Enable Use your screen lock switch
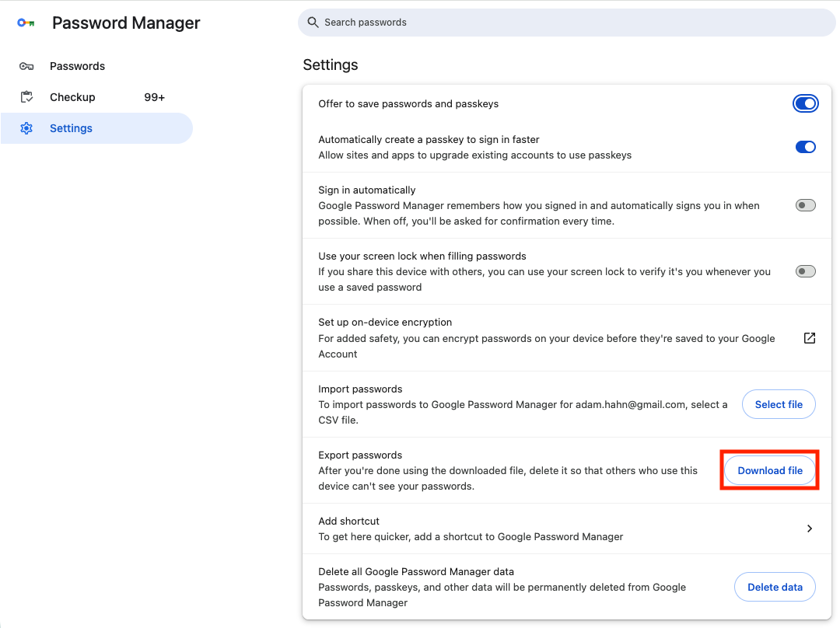The width and height of the screenshot is (840, 628). pos(805,271)
